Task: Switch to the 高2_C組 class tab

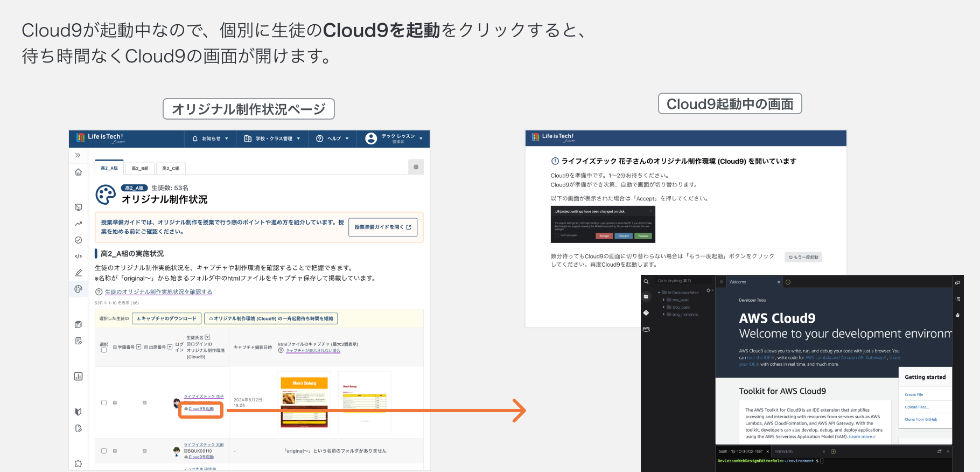Action: (171, 169)
